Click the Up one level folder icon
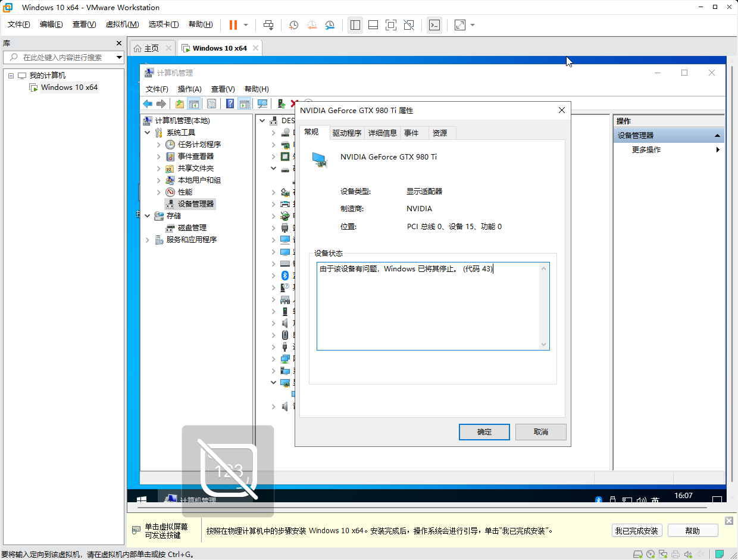This screenshot has height=560, width=738. point(180,104)
